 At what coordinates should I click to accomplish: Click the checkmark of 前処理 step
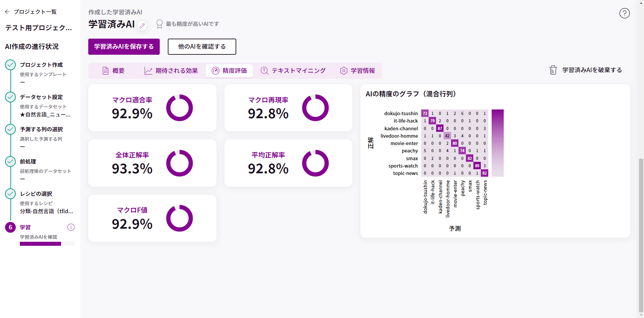point(10,162)
